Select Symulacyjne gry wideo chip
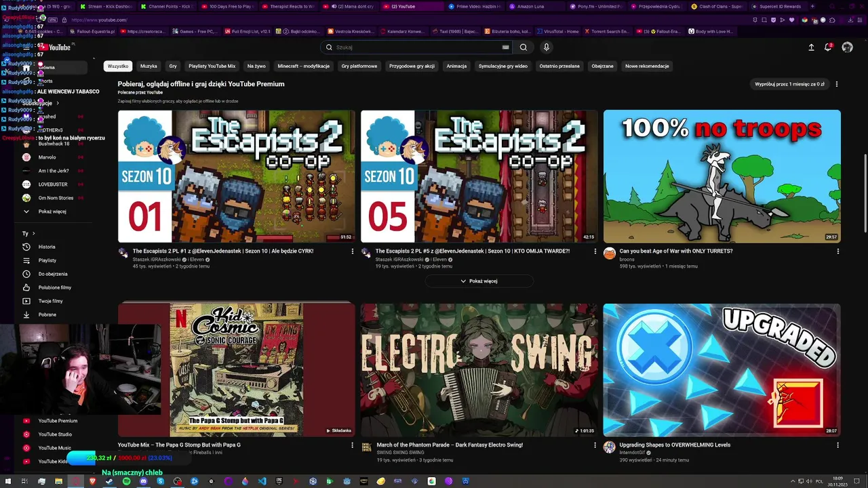 pyautogui.click(x=502, y=66)
